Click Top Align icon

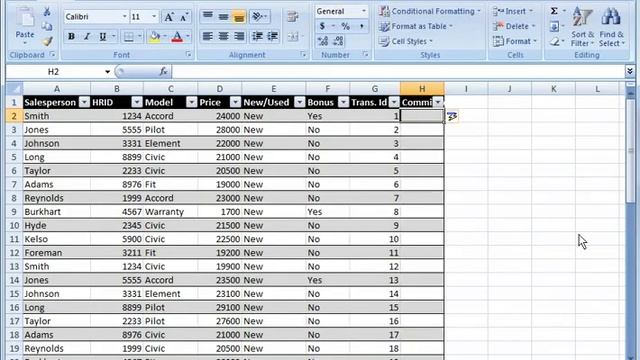click(208, 16)
